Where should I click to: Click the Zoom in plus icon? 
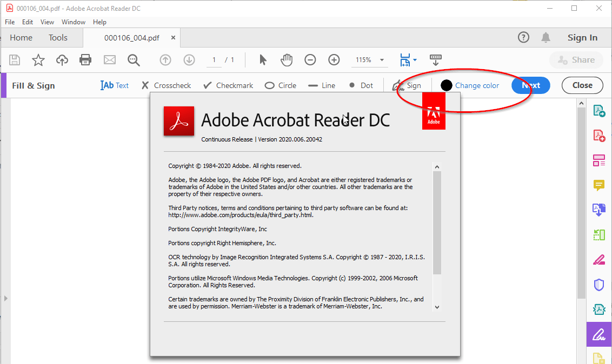click(x=334, y=59)
